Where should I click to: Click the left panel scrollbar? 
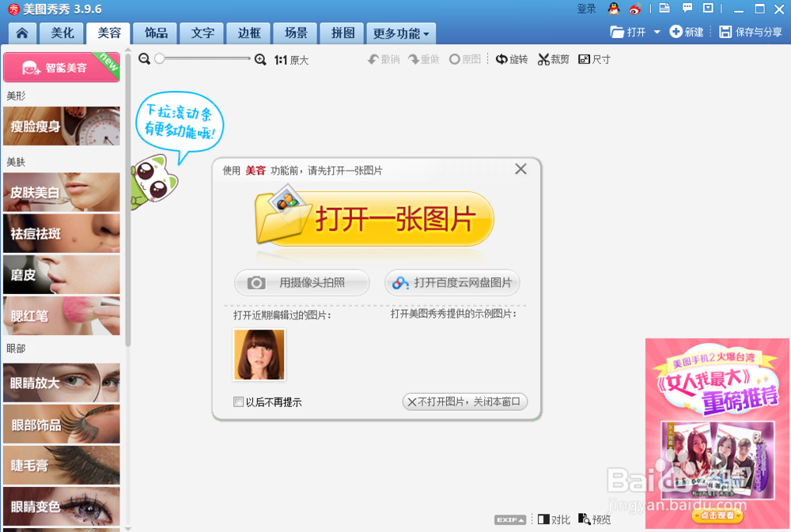(127, 200)
